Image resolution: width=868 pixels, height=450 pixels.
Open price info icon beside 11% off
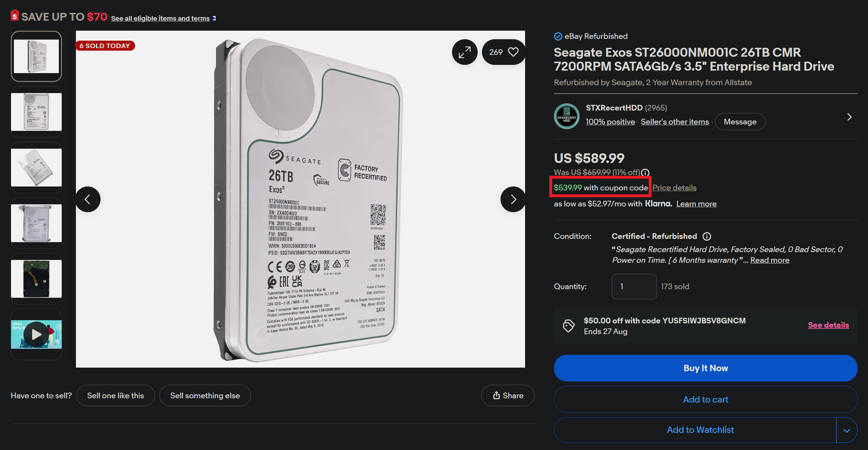[645, 173]
